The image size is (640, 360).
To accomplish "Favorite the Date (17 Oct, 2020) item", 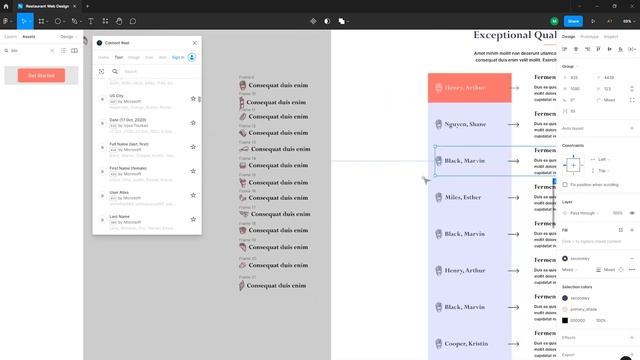I will pyautogui.click(x=193, y=123).
